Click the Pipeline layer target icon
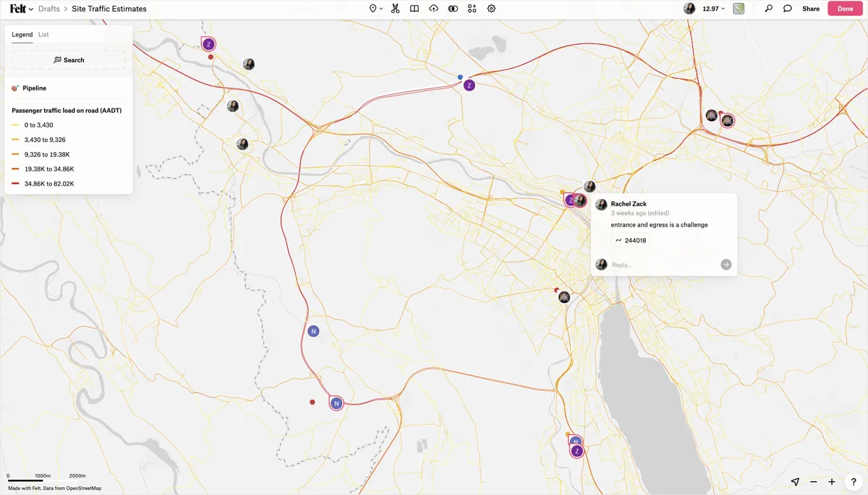 tap(15, 88)
